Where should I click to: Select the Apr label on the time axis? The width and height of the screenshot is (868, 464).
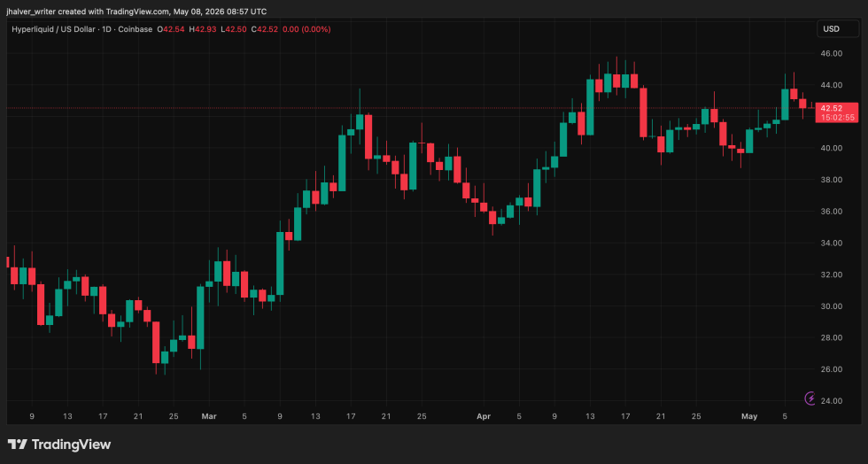484,416
